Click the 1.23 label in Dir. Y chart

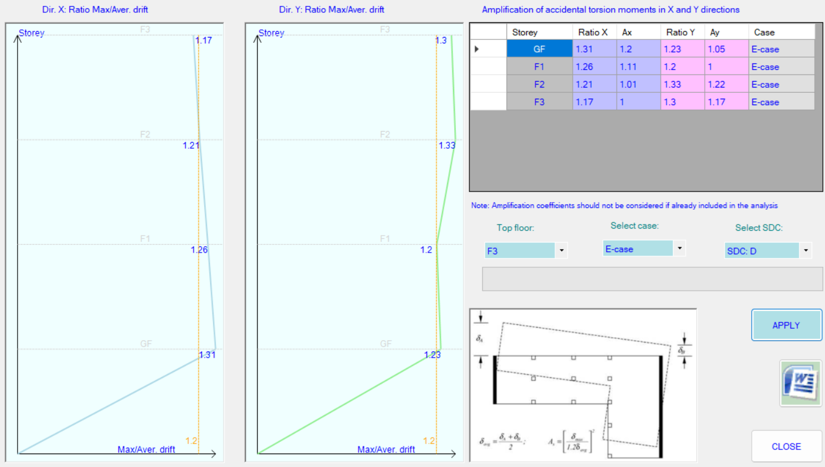click(x=432, y=355)
